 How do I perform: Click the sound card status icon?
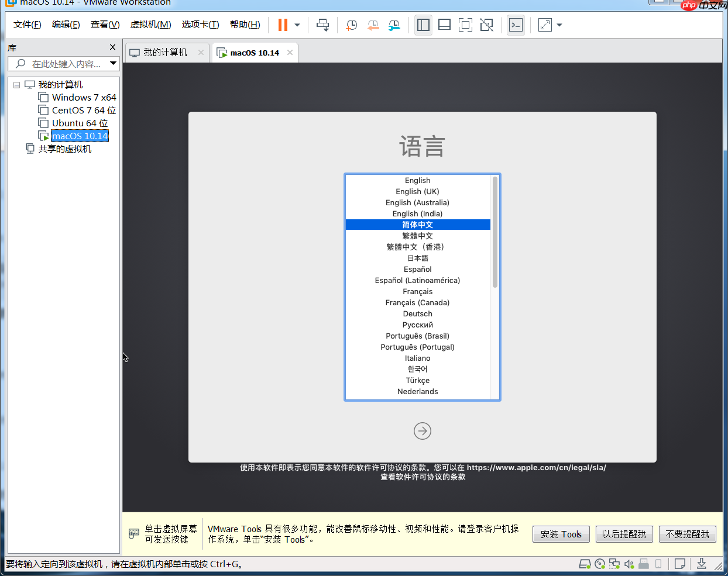(x=629, y=563)
